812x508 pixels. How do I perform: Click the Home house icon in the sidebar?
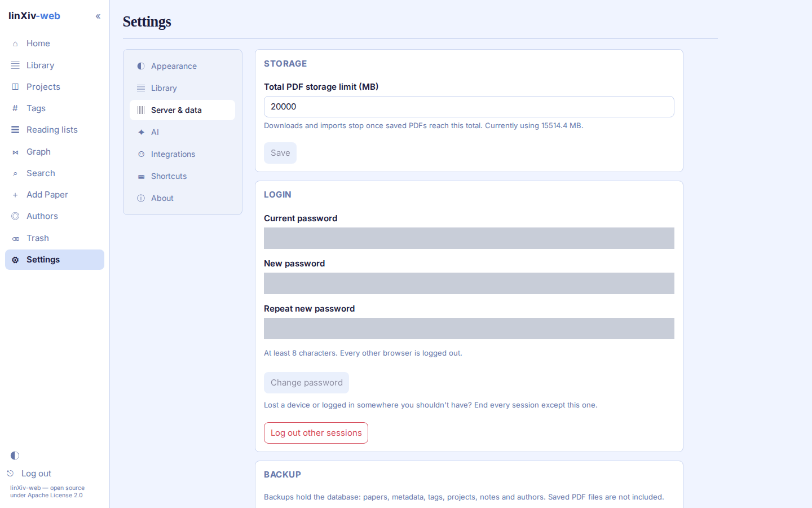[15, 43]
